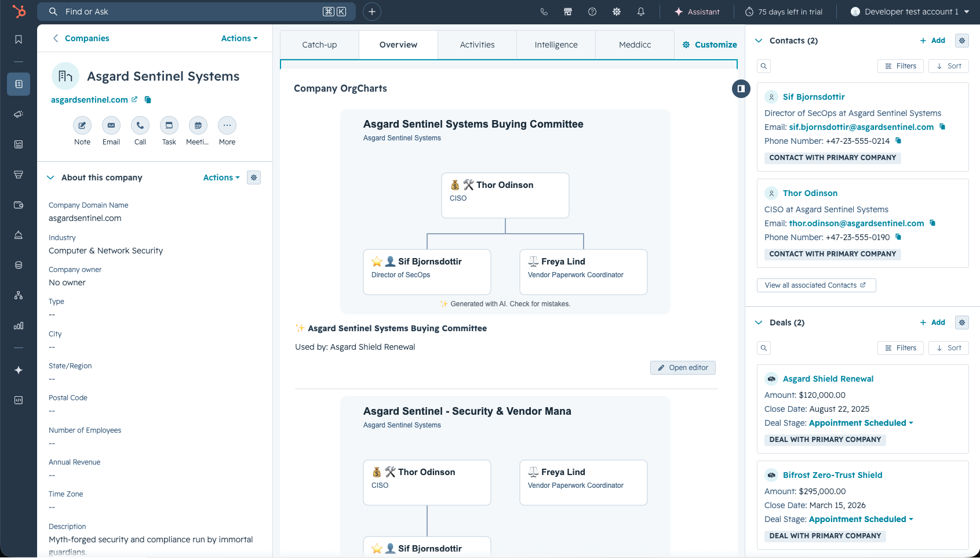Open the data management database icon in the sidebar

click(19, 265)
